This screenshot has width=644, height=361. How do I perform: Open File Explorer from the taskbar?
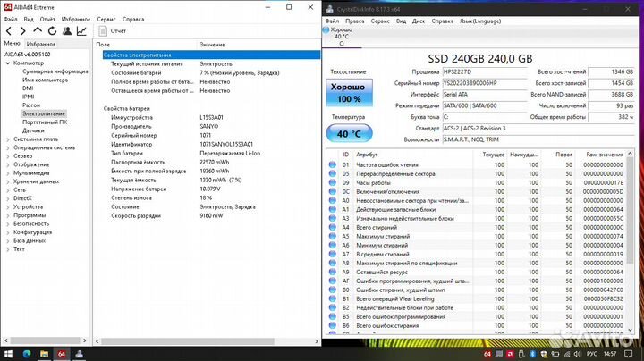click(44, 354)
